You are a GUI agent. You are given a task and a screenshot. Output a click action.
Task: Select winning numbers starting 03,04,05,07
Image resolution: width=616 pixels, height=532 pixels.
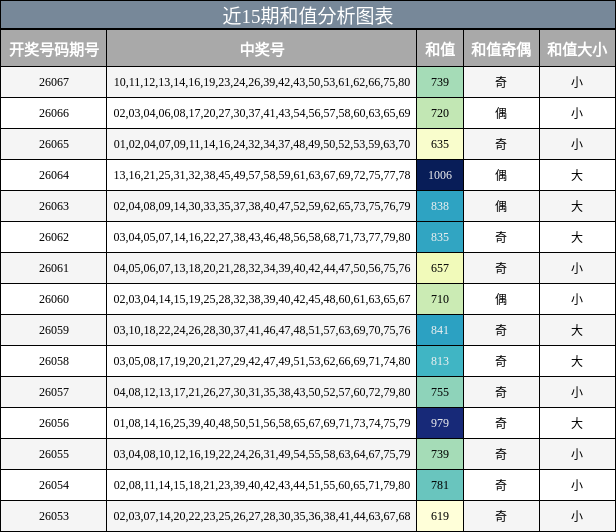(262, 237)
